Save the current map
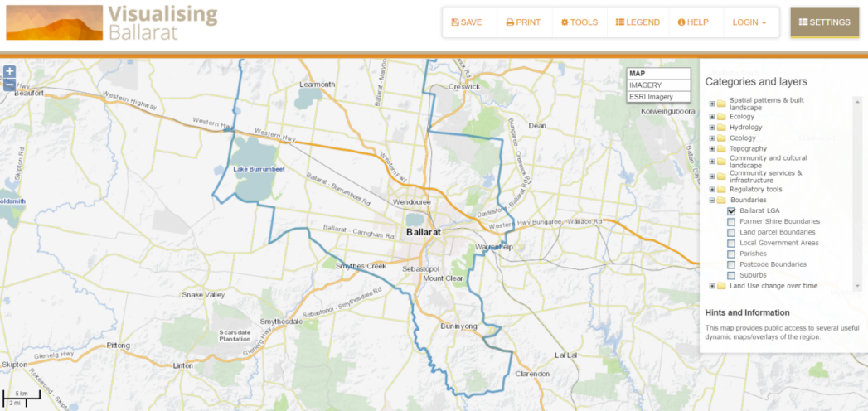 pyautogui.click(x=467, y=22)
